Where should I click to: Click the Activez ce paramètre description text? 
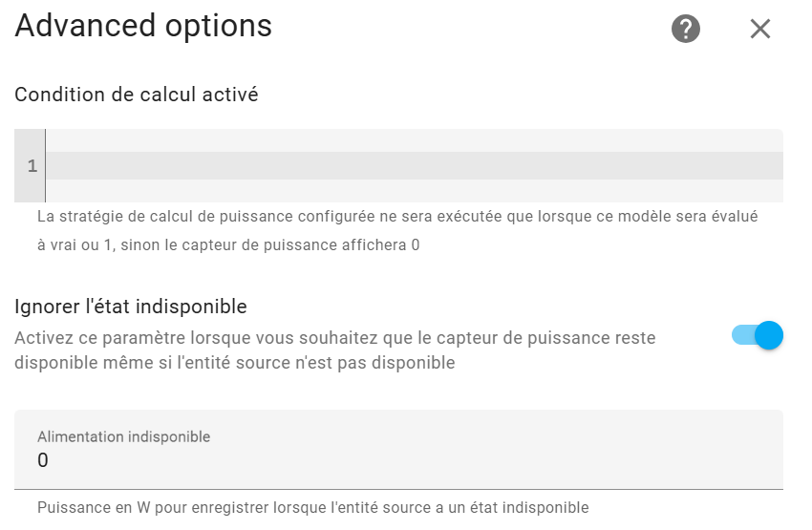[335, 350]
